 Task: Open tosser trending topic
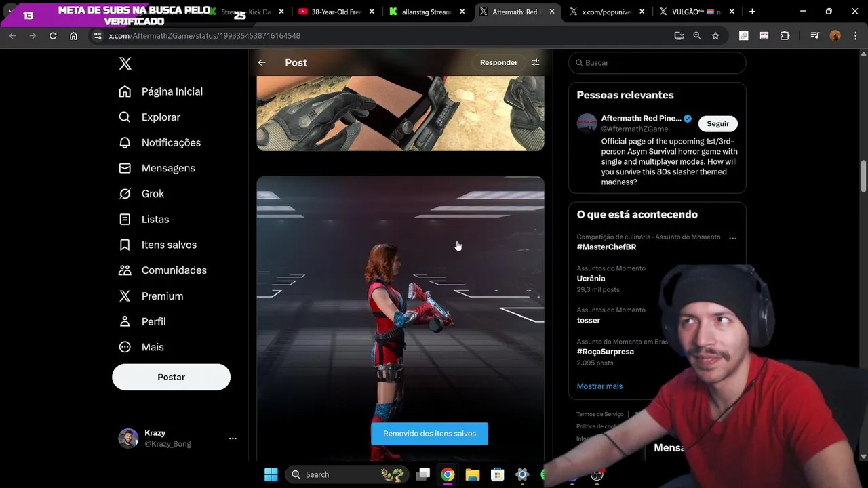click(589, 321)
